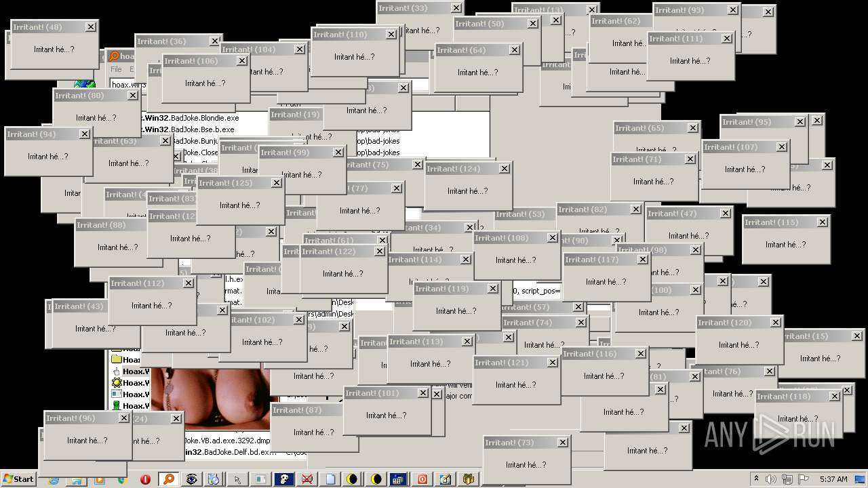This screenshot has width=868, height=488.
Task: Open the second yellow moon taskbar program
Action: click(x=376, y=479)
